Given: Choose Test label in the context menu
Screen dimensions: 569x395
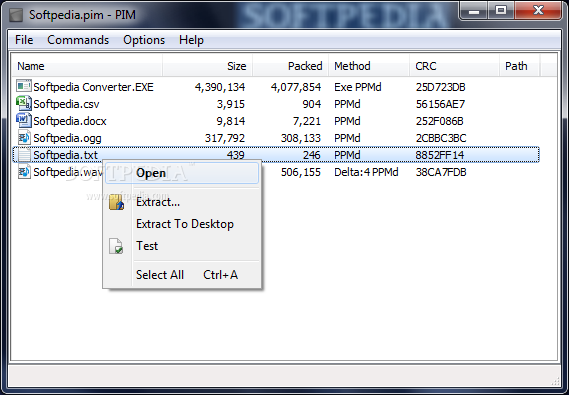Looking at the screenshot, I should (x=147, y=246).
